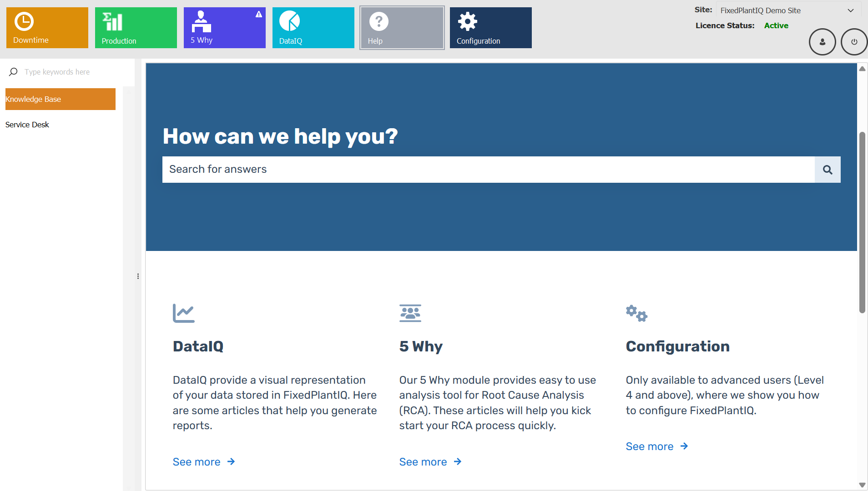Click the Help tab tile
Viewport: 868px width, 491px height.
402,28
